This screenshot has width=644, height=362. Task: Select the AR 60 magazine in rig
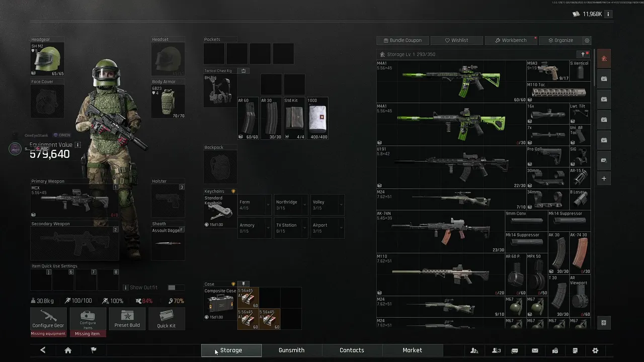pos(248,119)
